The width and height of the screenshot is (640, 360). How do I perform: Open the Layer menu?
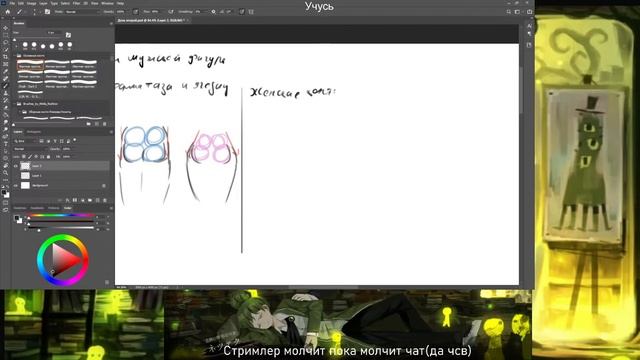[x=43, y=3]
